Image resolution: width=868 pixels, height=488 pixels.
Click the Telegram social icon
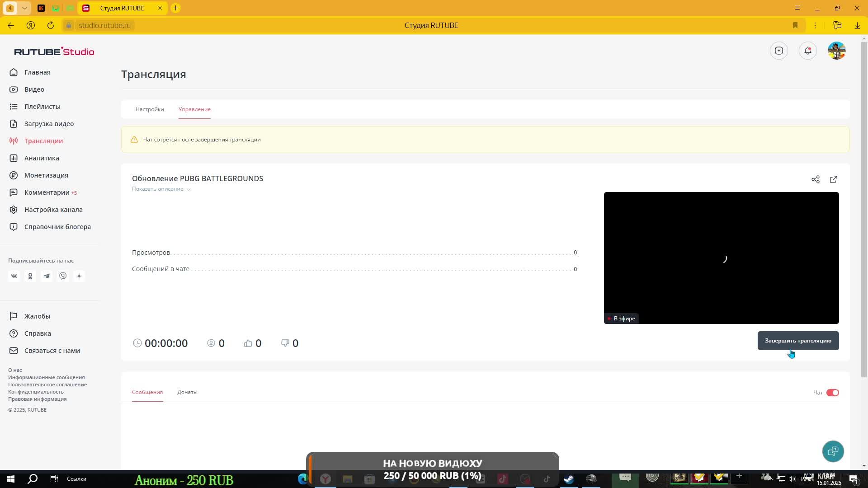[47, 276]
